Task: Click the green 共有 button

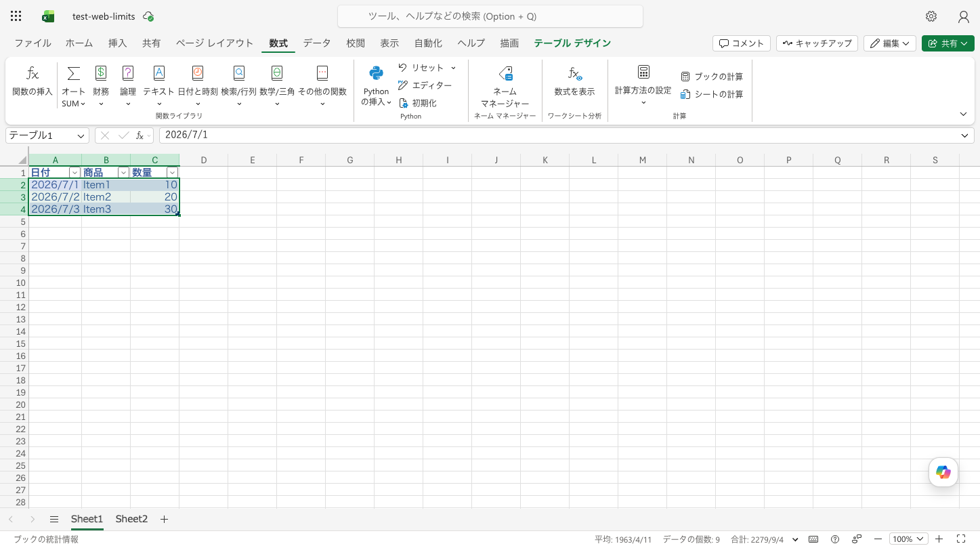Action: (948, 43)
